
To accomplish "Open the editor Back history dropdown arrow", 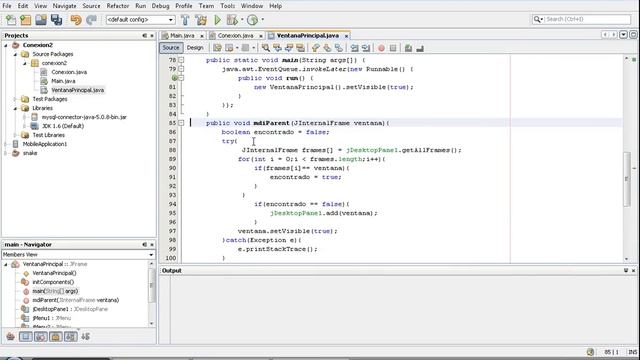I will (237, 48).
